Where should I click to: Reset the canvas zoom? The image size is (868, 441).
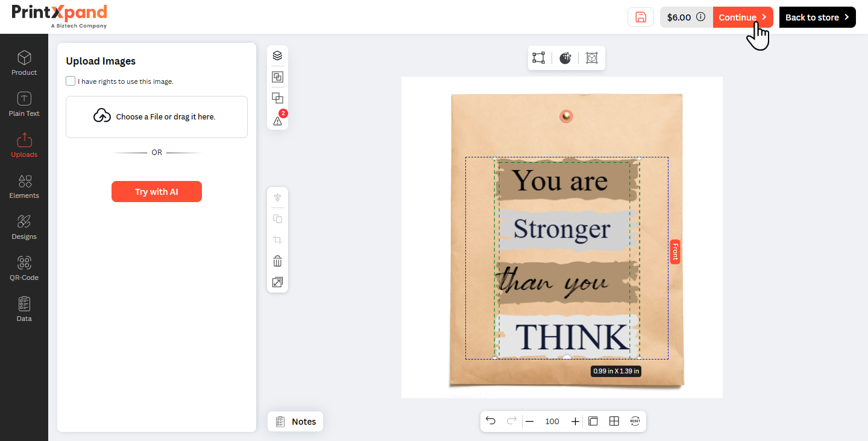[x=635, y=421]
